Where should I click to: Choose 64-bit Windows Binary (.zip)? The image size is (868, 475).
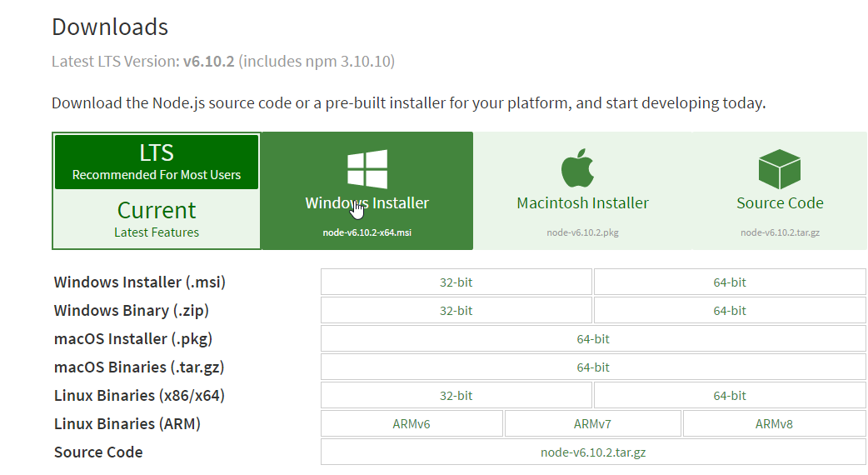pos(730,310)
